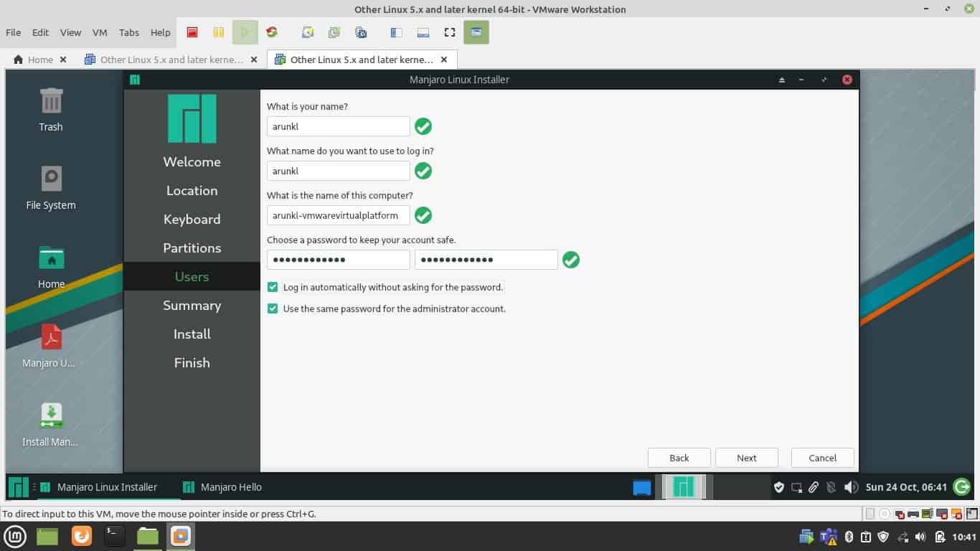Click the host volume tray icon
The height and width of the screenshot is (551, 980).
921,537
